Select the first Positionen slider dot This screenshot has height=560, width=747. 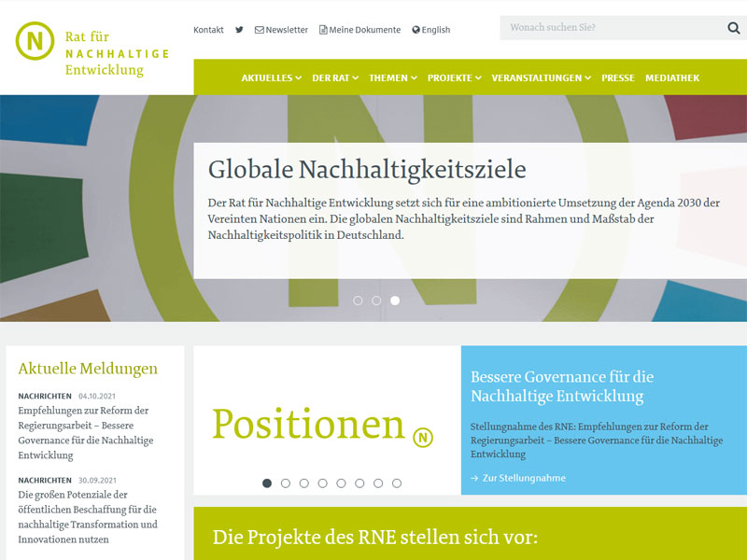pyautogui.click(x=267, y=483)
